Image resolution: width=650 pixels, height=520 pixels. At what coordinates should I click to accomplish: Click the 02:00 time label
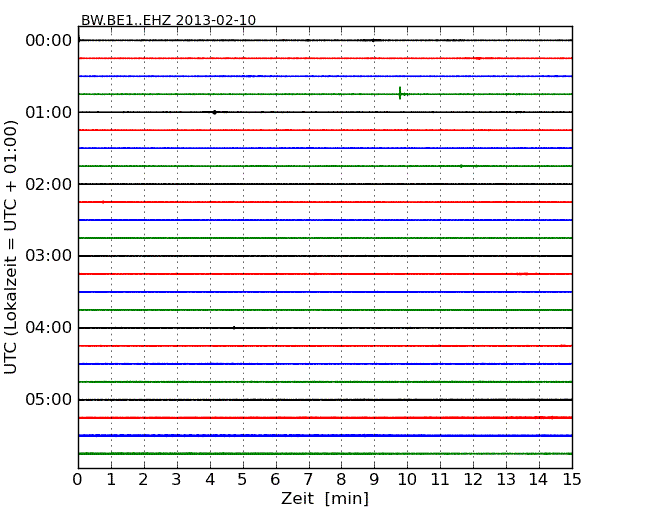(49, 184)
